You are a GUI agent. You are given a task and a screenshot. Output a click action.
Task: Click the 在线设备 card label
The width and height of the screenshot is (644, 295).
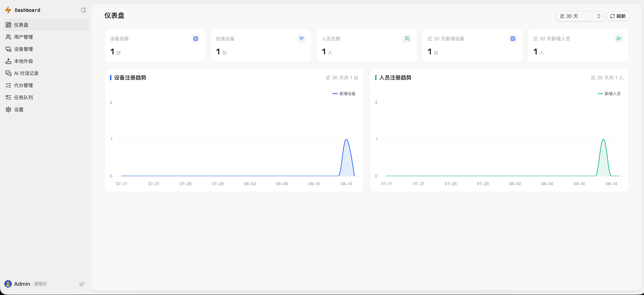click(225, 39)
